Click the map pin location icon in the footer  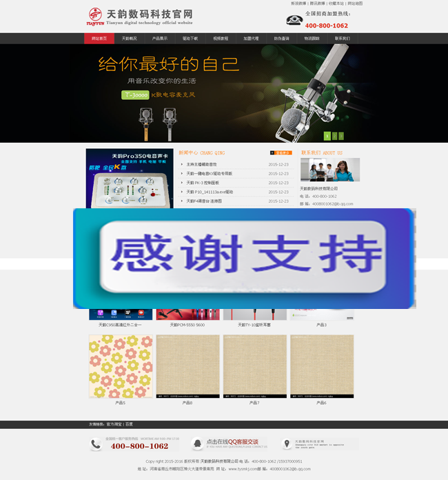[287, 443]
